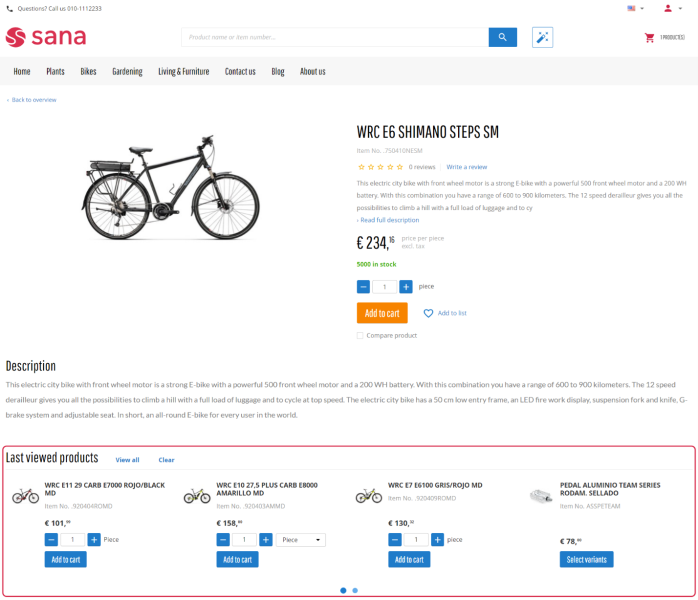Click the blue search magnifier button
The height and width of the screenshot is (600, 698).
point(502,38)
